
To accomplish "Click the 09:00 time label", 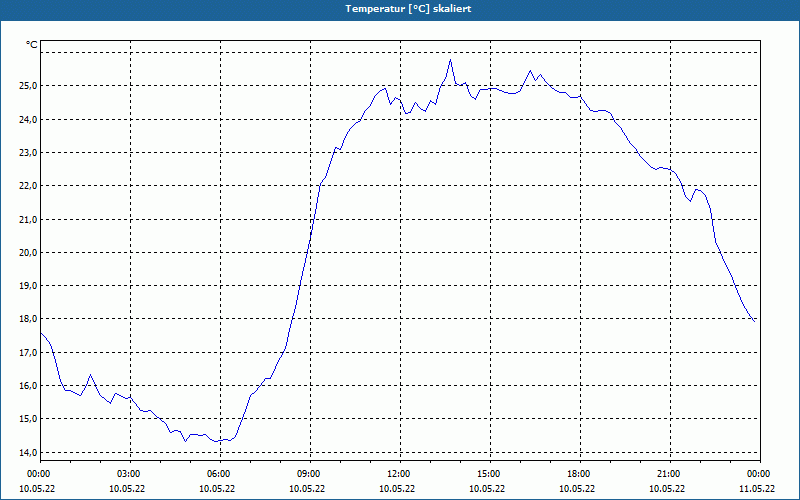I will (310, 474).
